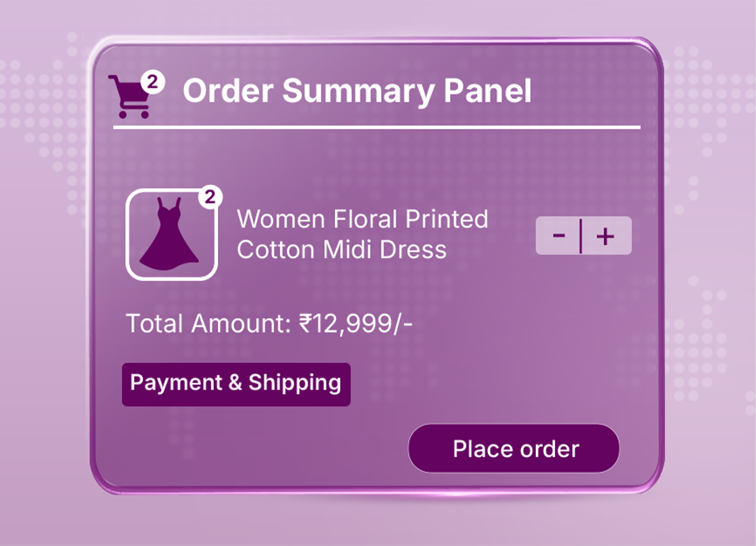
Task: Open the Payment & Shipping section
Action: click(x=236, y=384)
